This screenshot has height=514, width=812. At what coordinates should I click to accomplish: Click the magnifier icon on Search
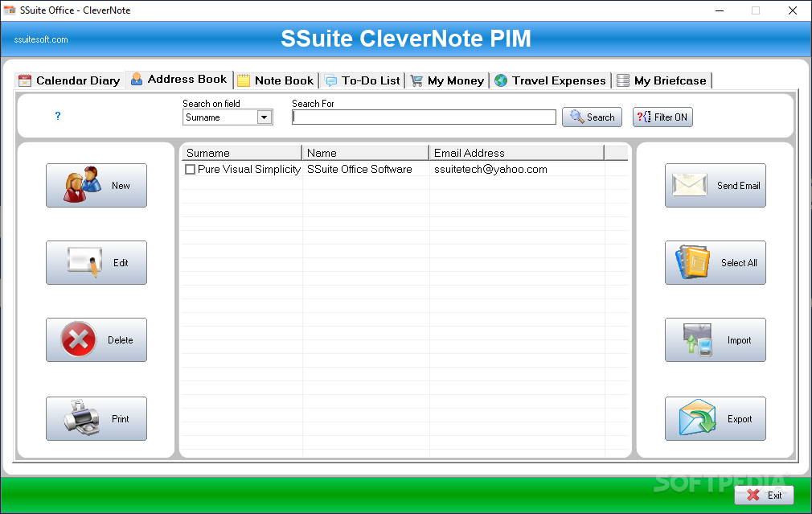(x=577, y=117)
